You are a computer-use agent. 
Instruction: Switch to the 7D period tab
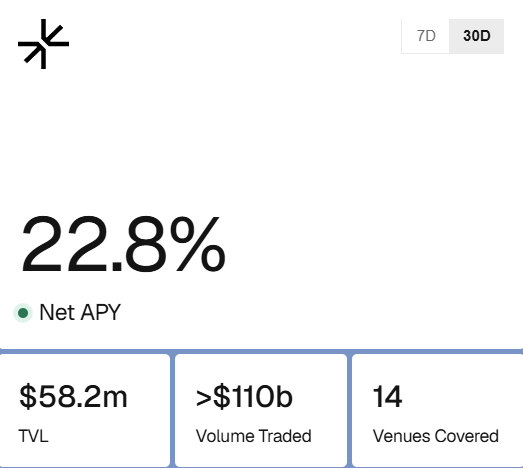tap(426, 36)
